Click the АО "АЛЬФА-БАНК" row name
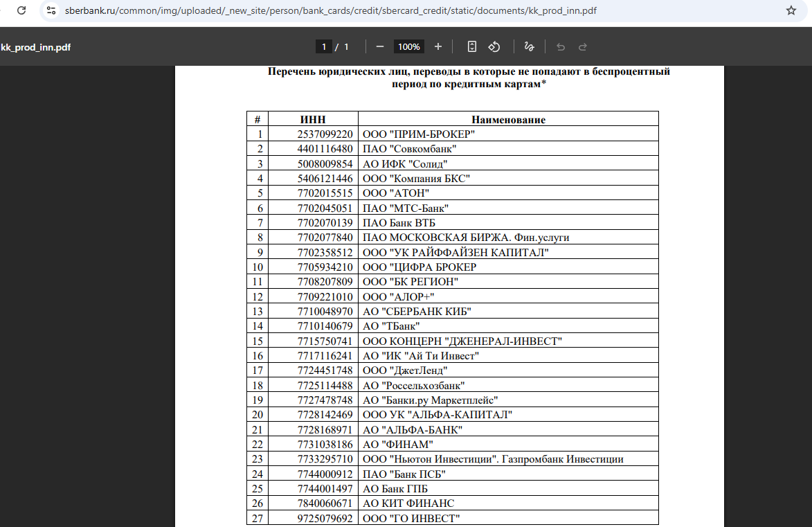812x527 pixels. point(413,429)
